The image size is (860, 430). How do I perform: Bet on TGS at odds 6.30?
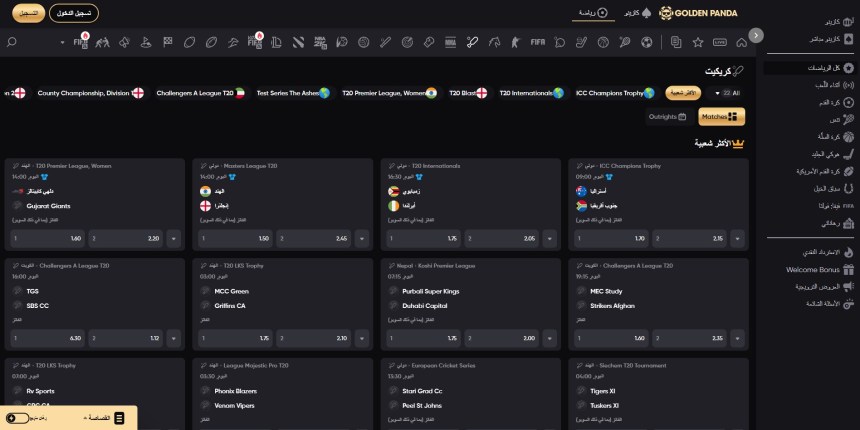pyautogui.click(x=48, y=338)
